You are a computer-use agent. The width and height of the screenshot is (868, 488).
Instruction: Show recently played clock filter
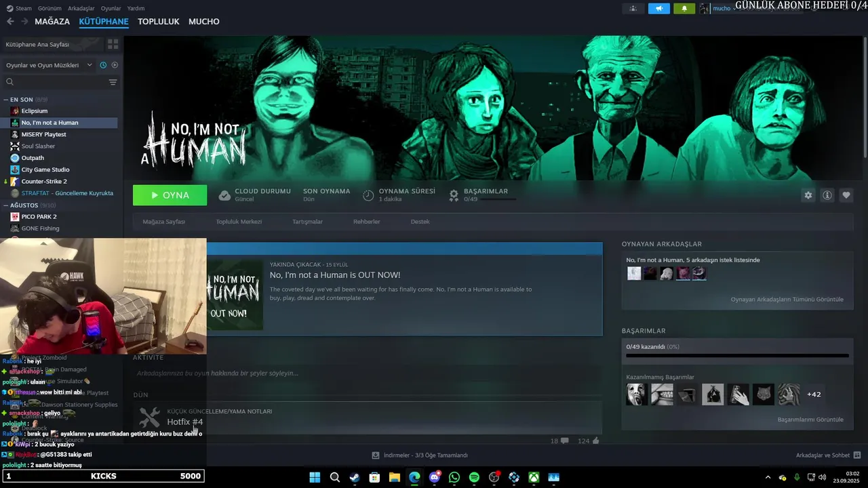103,65
